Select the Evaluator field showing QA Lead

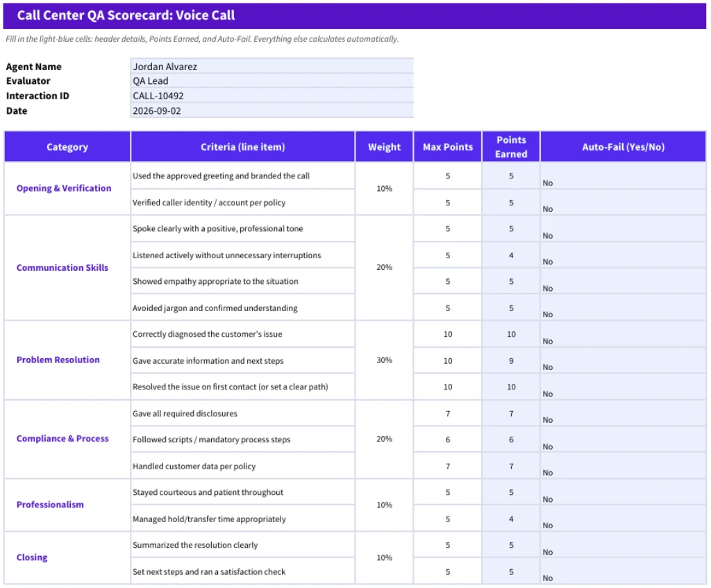pos(271,81)
